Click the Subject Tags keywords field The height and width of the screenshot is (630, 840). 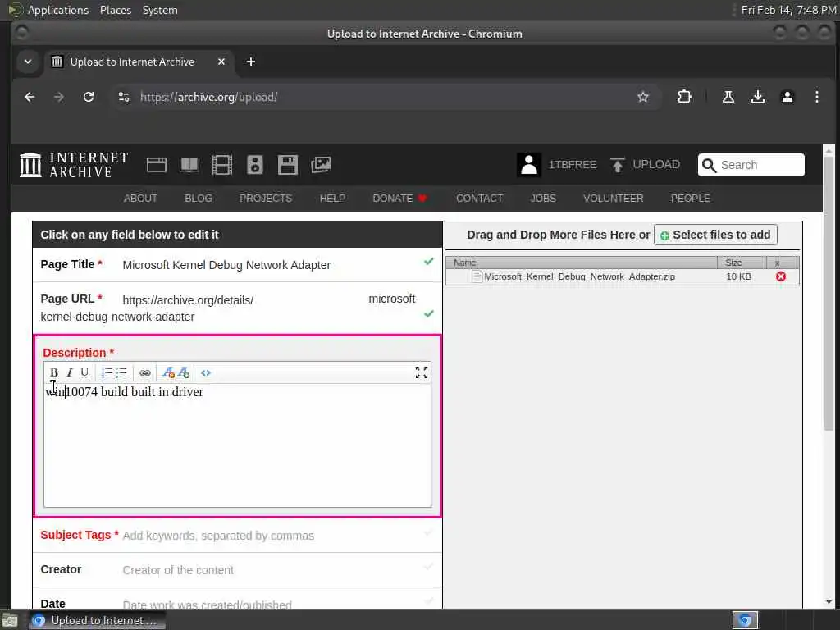(237, 535)
